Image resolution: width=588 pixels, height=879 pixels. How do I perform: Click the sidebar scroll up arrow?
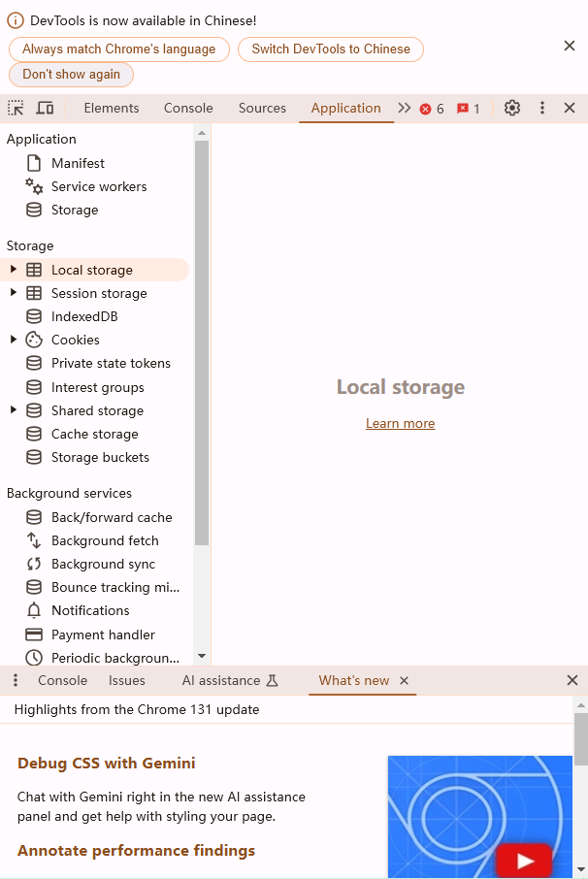click(x=202, y=133)
